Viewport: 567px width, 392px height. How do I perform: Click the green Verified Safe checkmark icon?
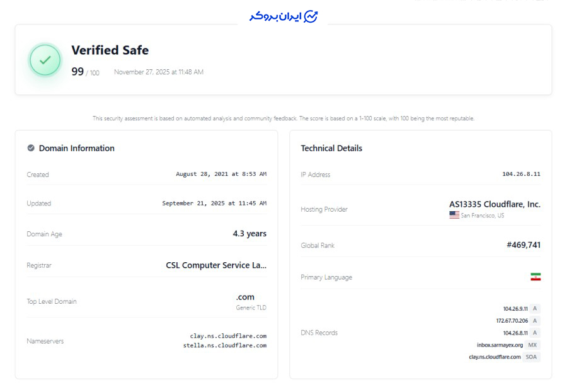(45, 60)
